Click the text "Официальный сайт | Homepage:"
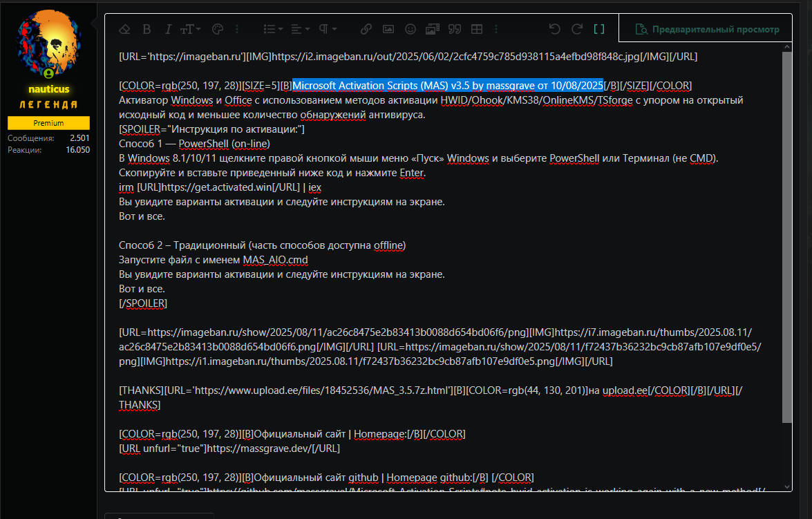The height and width of the screenshot is (519, 812). (x=330, y=433)
